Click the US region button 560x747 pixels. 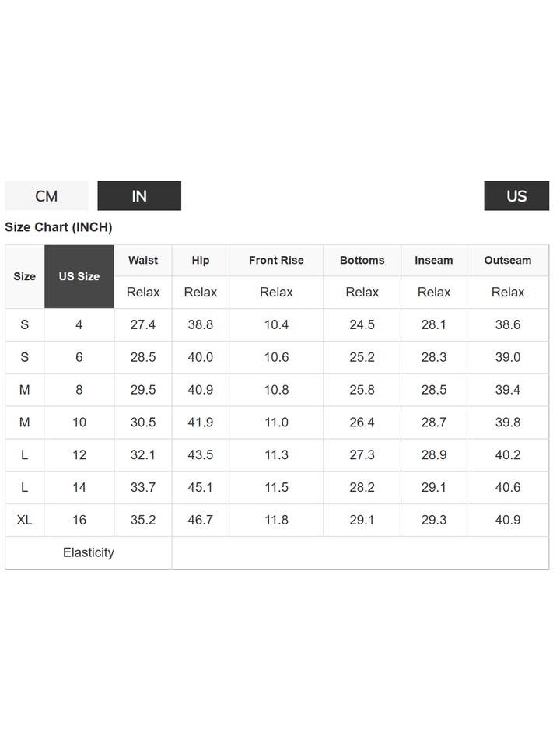tap(516, 196)
